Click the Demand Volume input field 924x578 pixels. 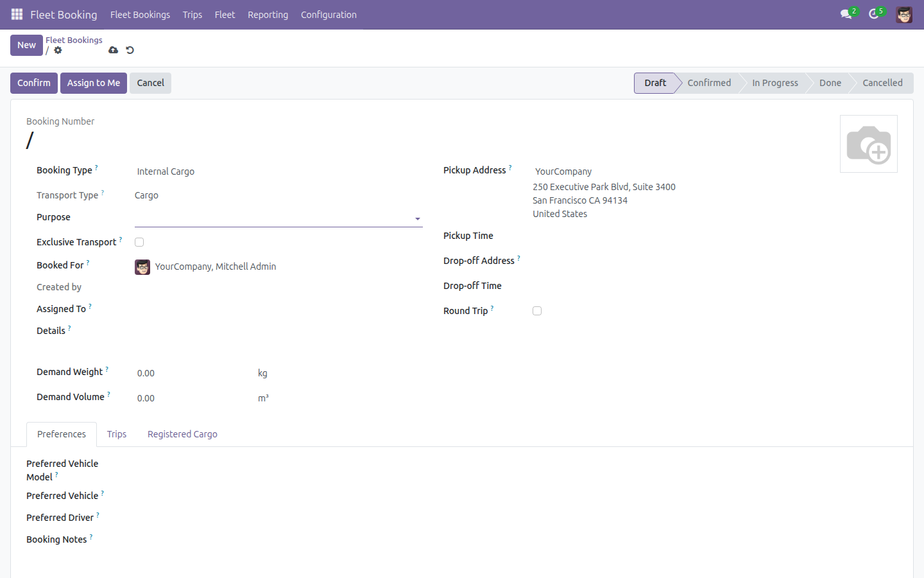tap(194, 398)
